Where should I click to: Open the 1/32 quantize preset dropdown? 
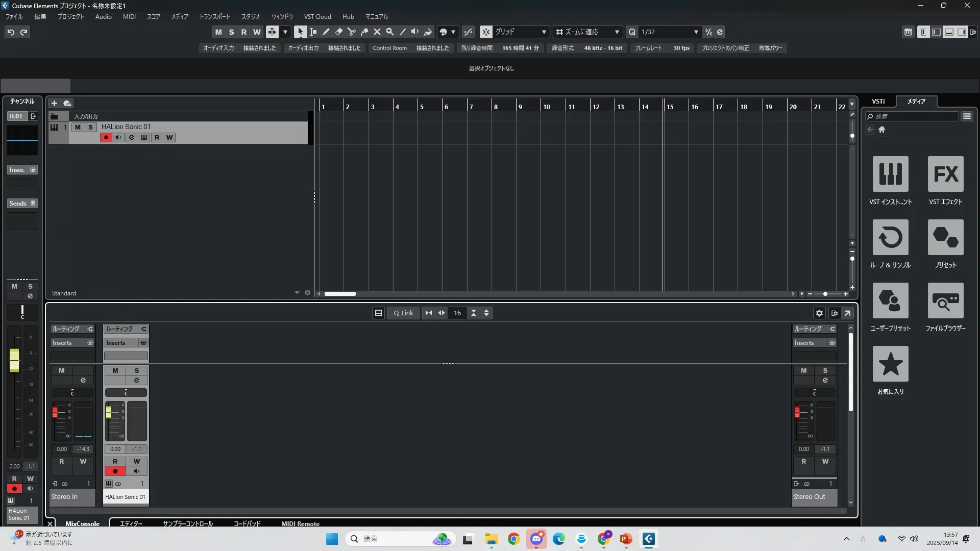(696, 32)
